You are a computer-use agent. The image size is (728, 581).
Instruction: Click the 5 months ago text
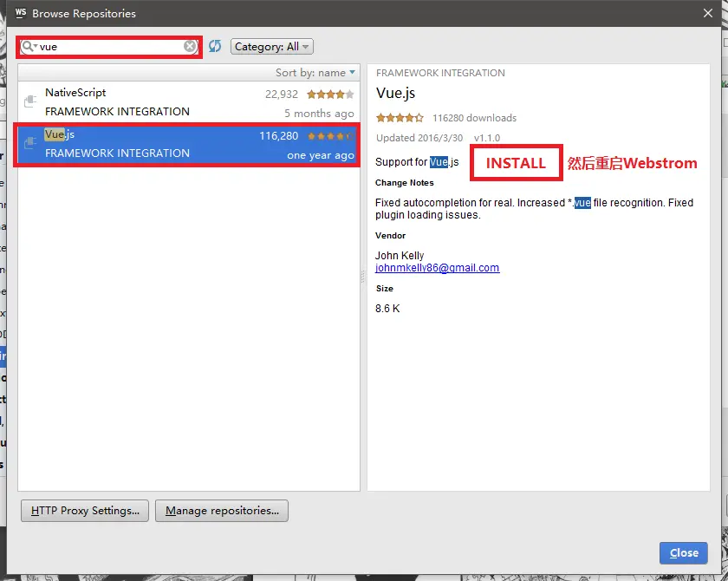319,114
